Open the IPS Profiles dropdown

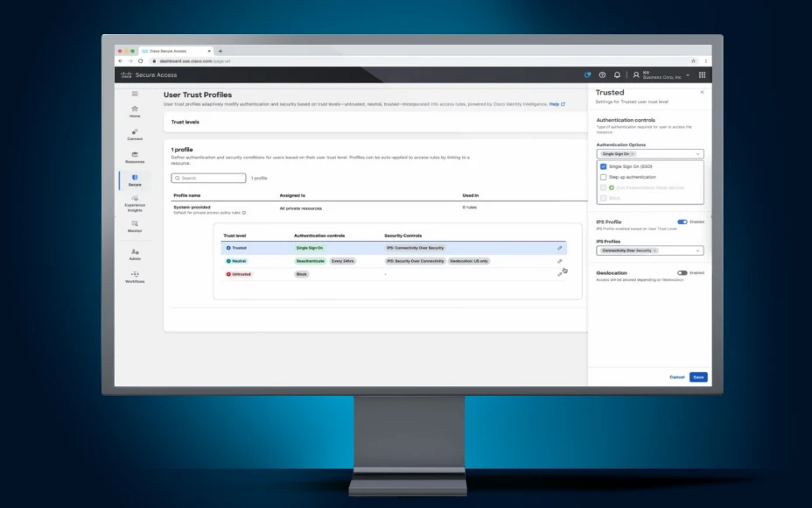coord(697,250)
